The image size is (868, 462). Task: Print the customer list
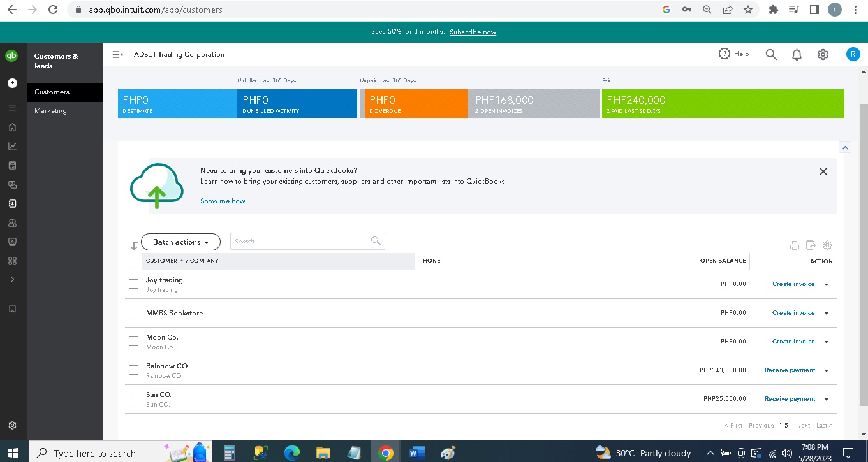pyautogui.click(x=795, y=245)
